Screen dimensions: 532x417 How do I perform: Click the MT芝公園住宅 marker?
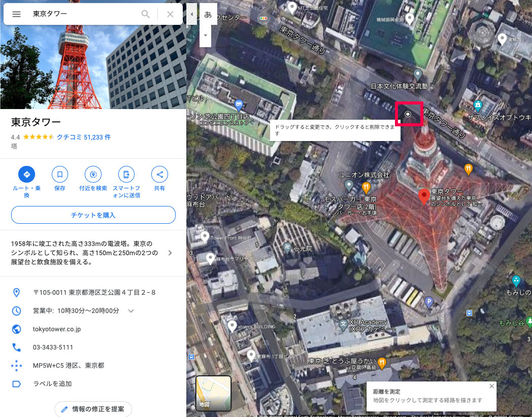click(292, 7)
